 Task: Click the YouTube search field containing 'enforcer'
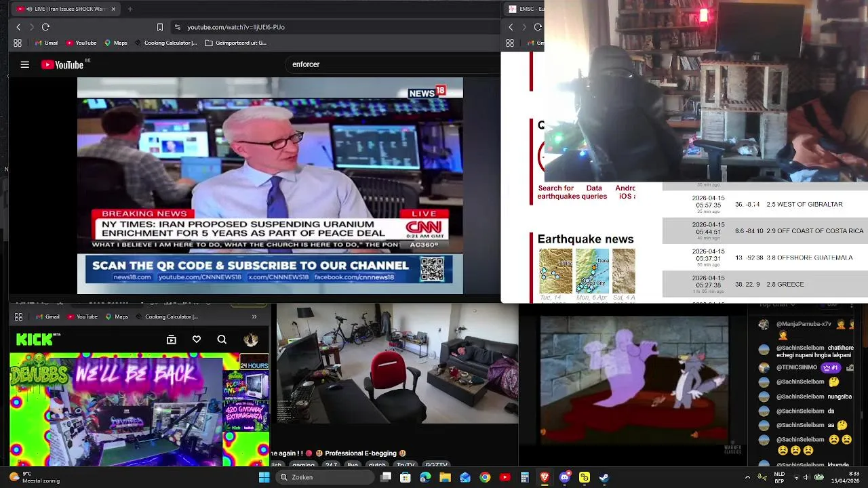tap(393, 64)
